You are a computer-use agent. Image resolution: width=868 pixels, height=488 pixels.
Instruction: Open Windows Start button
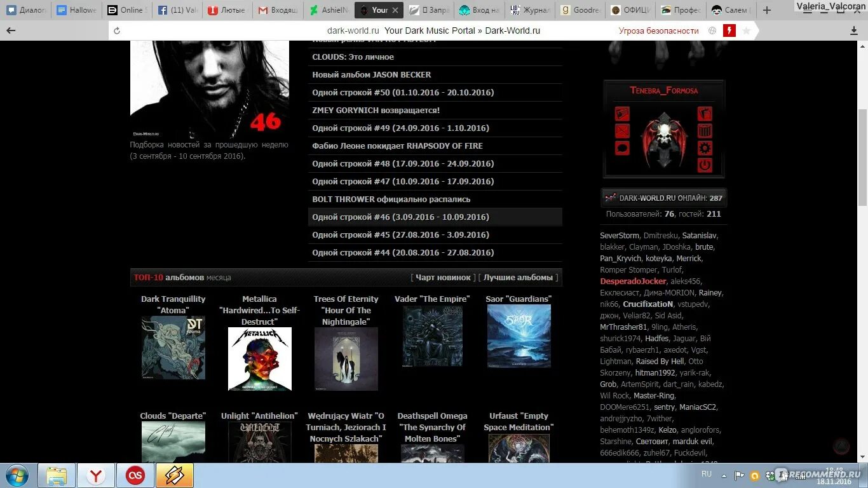pyautogui.click(x=18, y=475)
